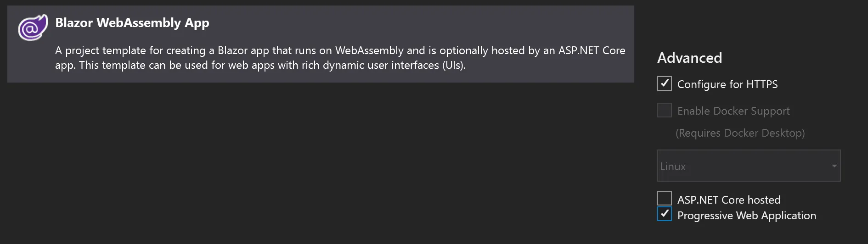Check the ASP.NET Core hosted checkbox
Screen dimensions: 868x244
click(664, 198)
